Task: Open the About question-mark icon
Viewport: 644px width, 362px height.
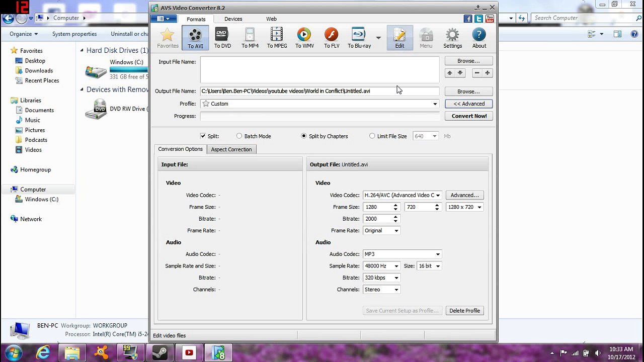Action: point(479,38)
